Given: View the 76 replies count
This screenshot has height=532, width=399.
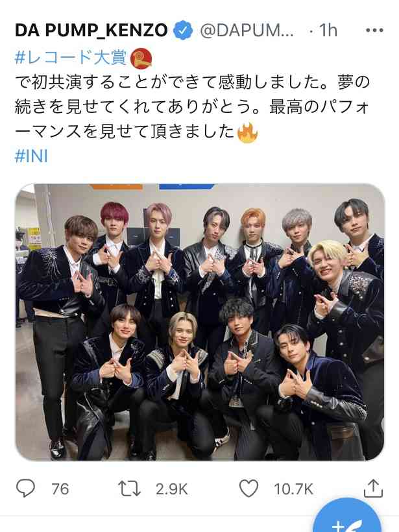Looking at the screenshot, I should (x=60, y=489).
